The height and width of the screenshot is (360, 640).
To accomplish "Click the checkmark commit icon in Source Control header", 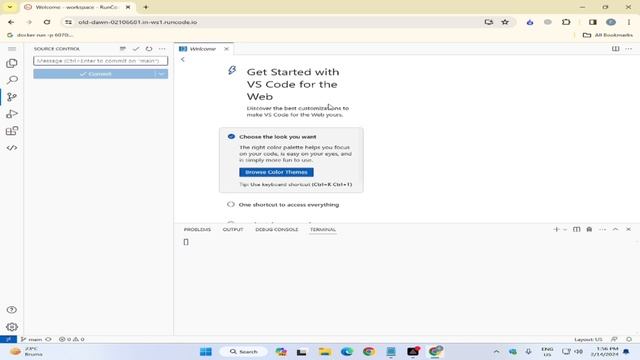I will click(136, 49).
